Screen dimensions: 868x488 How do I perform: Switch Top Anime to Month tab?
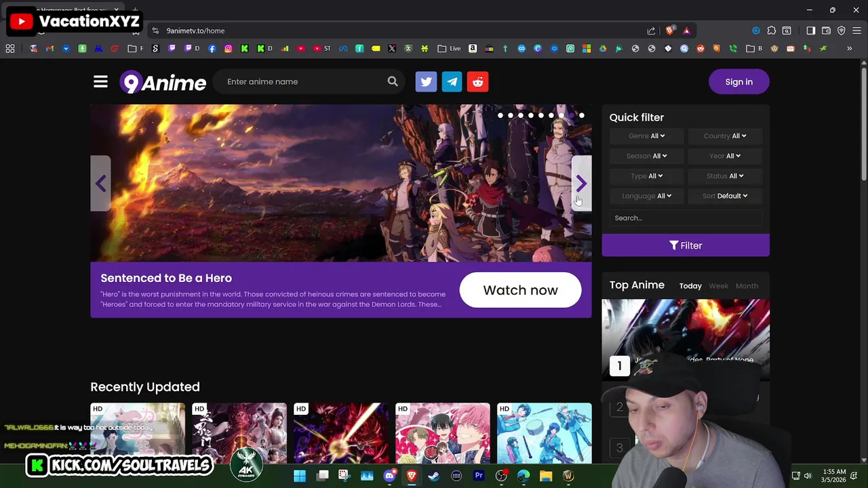tap(747, 286)
